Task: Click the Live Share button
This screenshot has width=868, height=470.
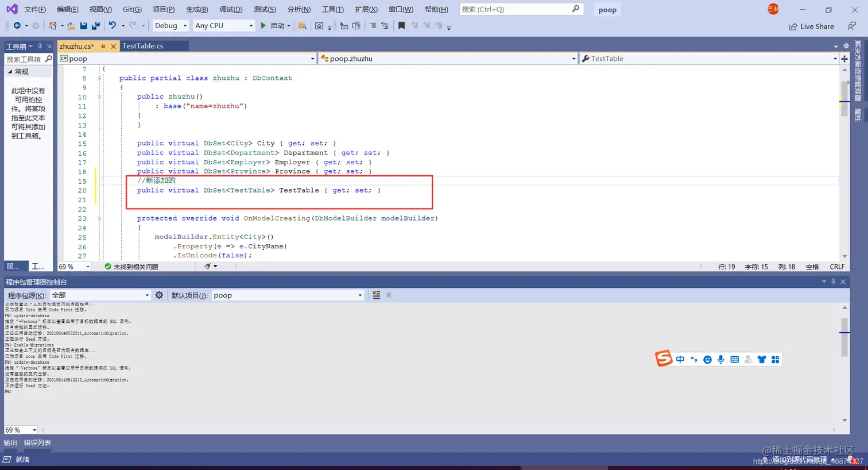Action: click(x=811, y=26)
